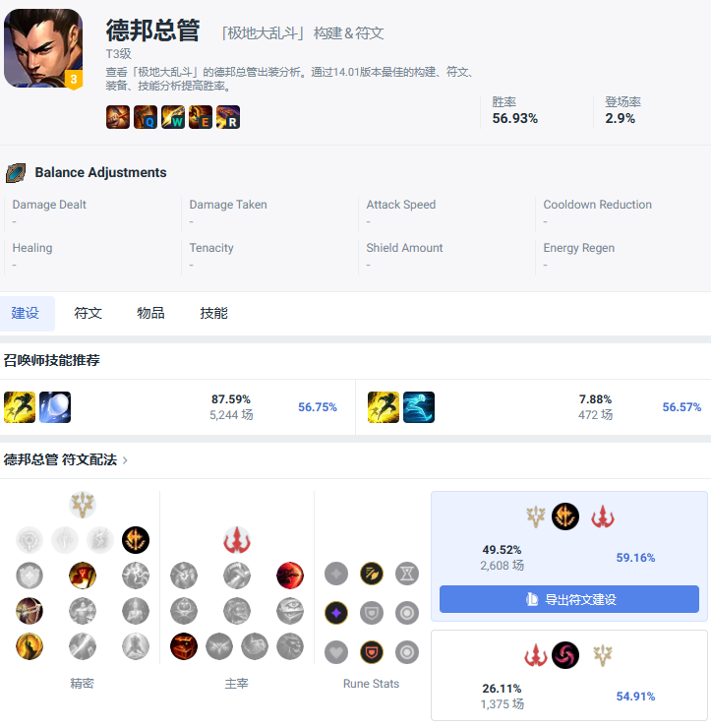Click Xin Zhao's Q skill icon
Screen dimensions: 711x728
(146, 116)
